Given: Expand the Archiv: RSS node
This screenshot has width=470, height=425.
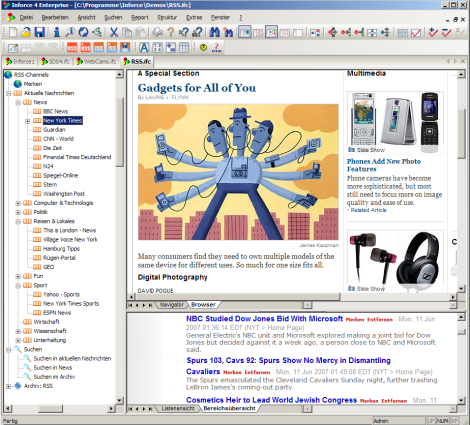Looking at the screenshot, I should 9,386.
